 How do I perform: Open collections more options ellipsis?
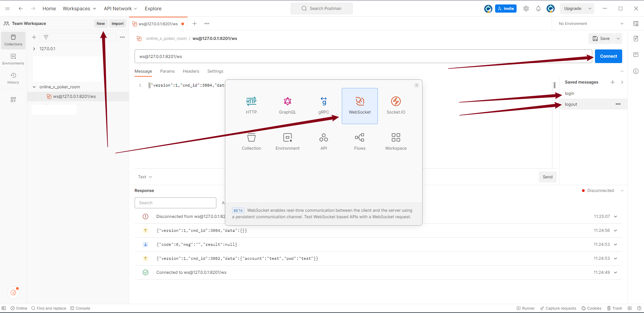click(x=122, y=37)
